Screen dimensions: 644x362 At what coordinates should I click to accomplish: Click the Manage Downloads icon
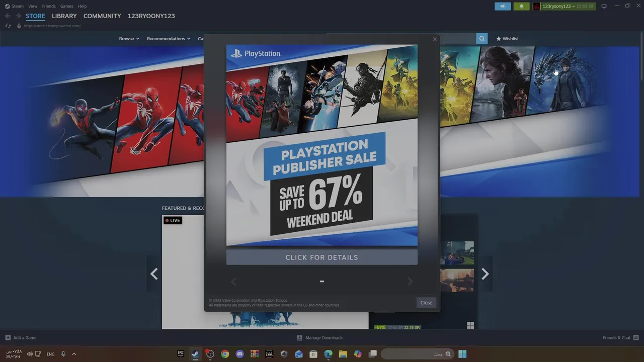pyautogui.click(x=299, y=337)
